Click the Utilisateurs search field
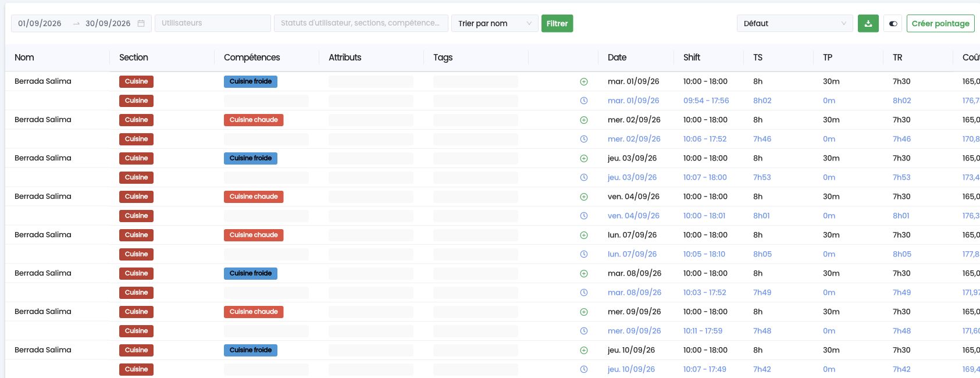Image resolution: width=980 pixels, height=378 pixels. click(212, 23)
